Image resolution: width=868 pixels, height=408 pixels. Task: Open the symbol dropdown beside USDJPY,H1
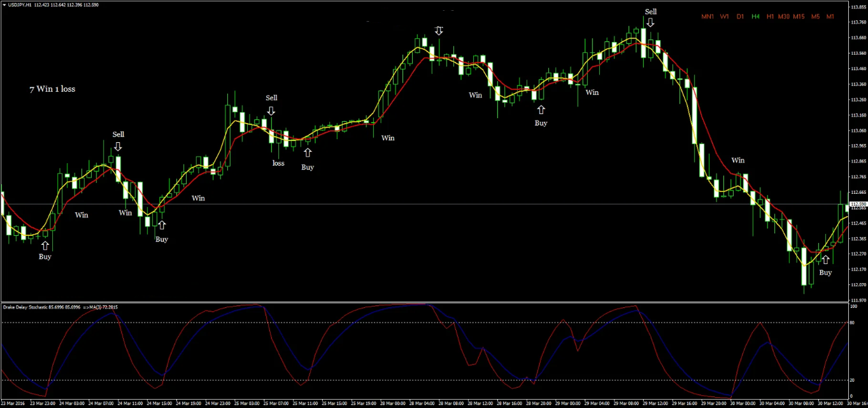click(x=5, y=4)
